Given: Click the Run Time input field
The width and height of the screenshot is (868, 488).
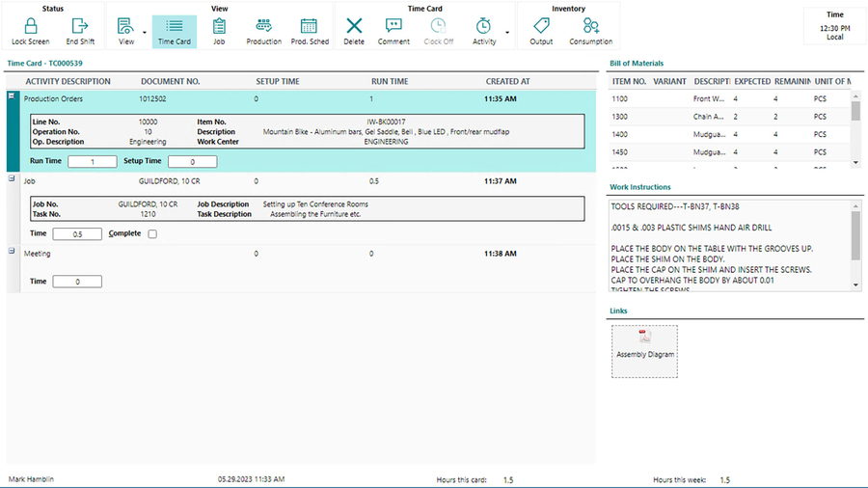Looking at the screenshot, I should [92, 162].
